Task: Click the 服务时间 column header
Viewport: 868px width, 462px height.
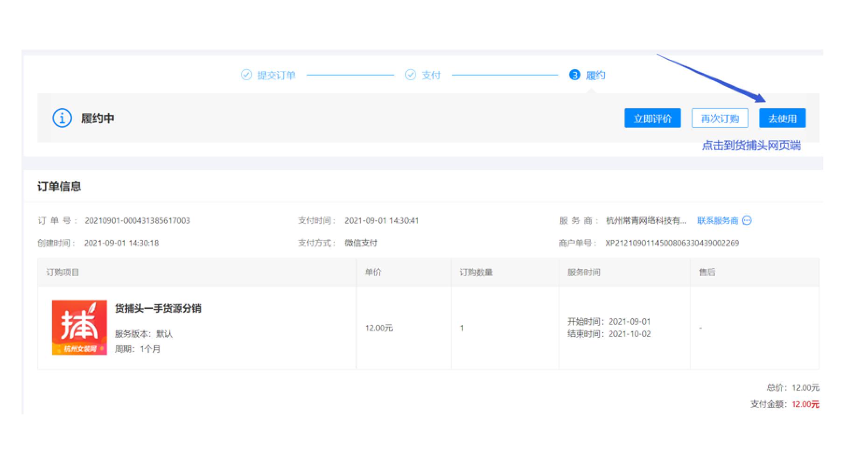Action: coord(583,273)
